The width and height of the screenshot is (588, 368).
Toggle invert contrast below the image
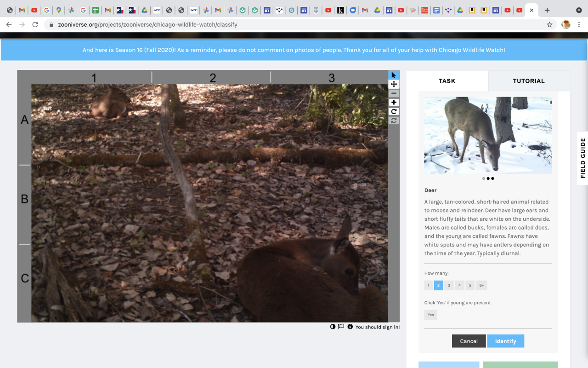[x=333, y=327]
